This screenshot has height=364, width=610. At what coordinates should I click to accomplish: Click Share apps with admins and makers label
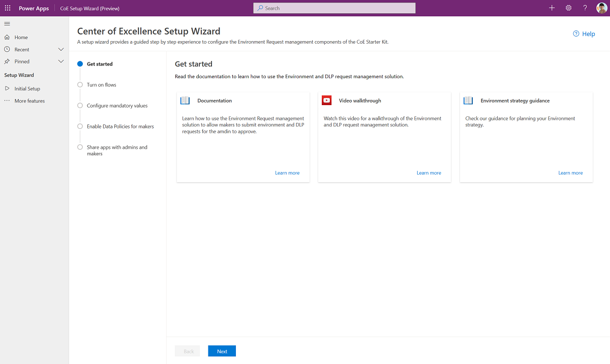coord(117,150)
